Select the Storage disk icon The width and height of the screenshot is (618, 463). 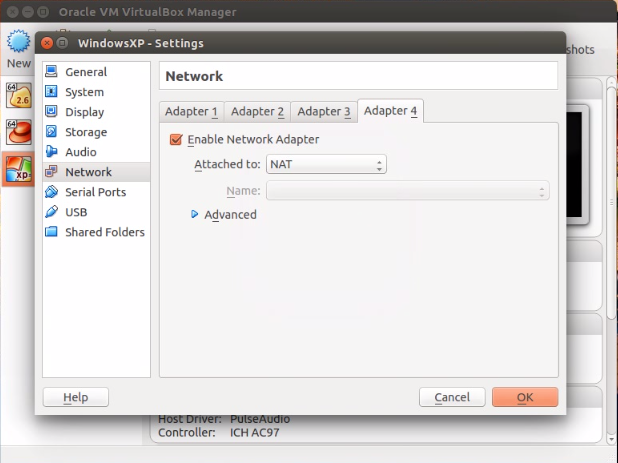click(51, 132)
